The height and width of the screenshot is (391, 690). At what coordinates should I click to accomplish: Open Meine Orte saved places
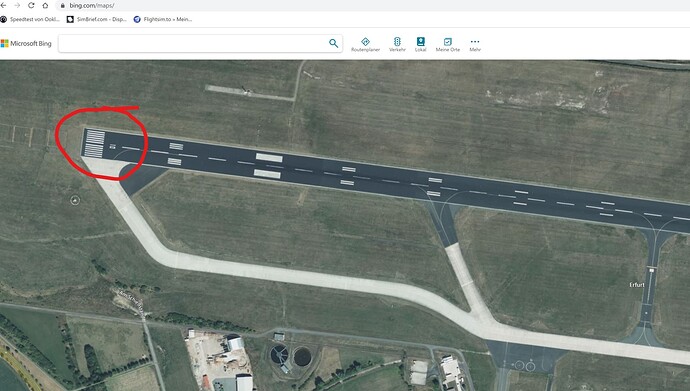coord(448,44)
